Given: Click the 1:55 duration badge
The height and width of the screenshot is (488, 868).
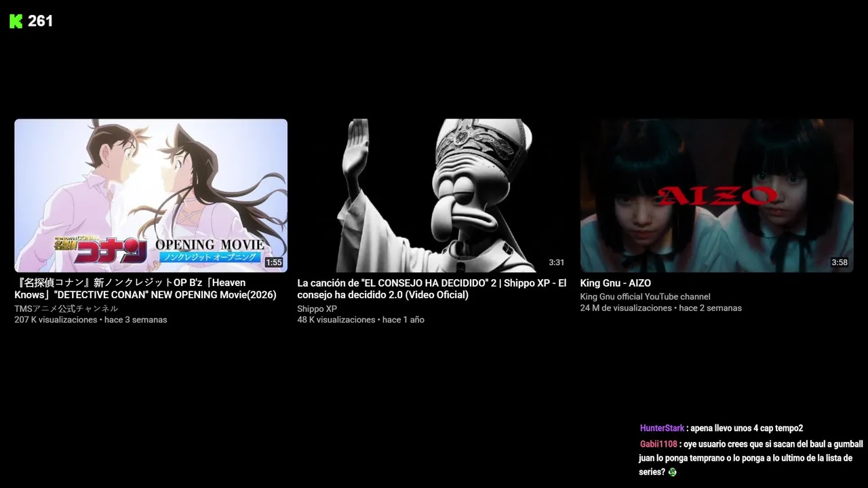Looking at the screenshot, I should [x=274, y=263].
